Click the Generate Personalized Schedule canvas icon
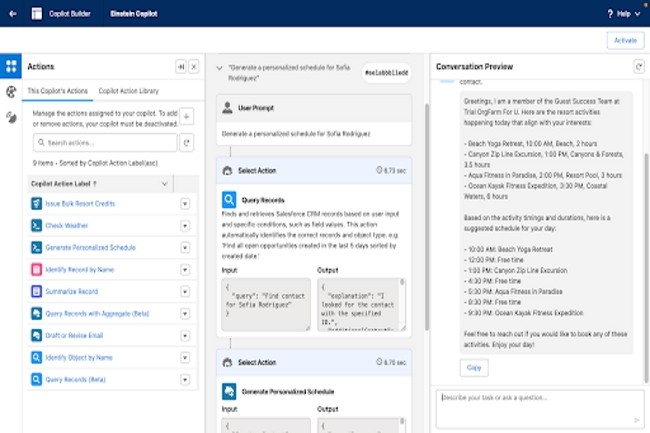Screen dimensions: 650x433 tap(229, 392)
